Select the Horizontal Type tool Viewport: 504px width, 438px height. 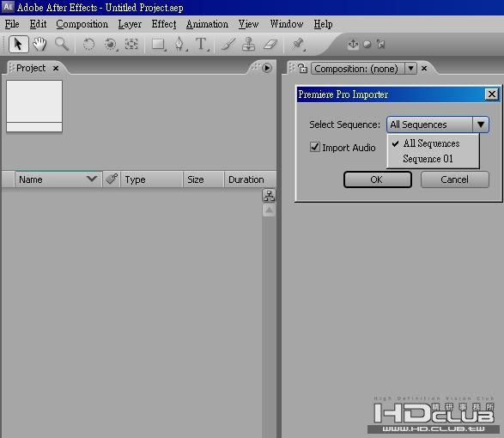[202, 44]
